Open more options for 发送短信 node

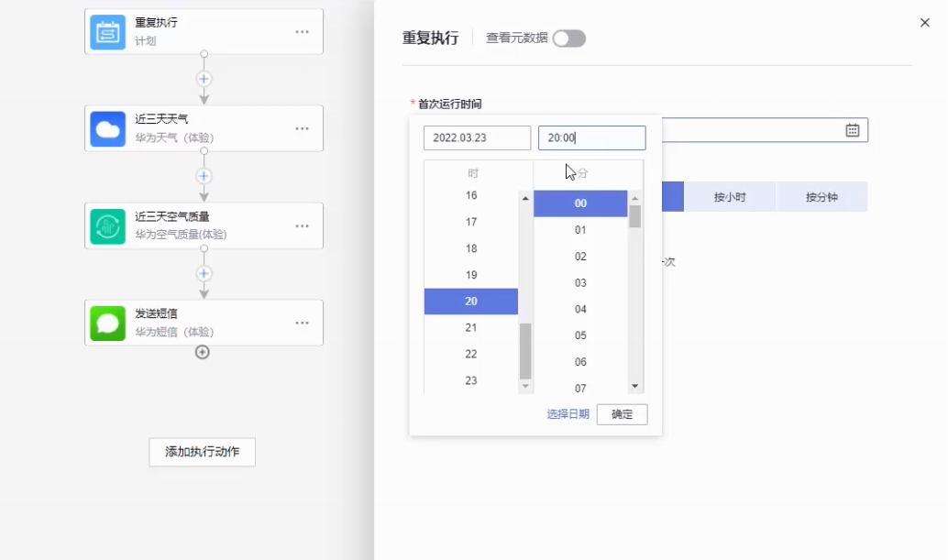pos(302,323)
